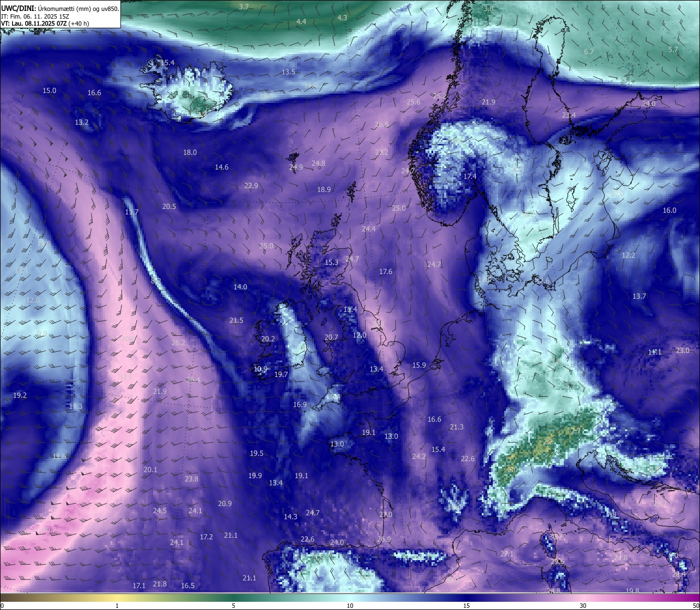This screenshot has height=610, width=700.
Task: Click the 27.1 value over the Mediterranean
Action: click(x=507, y=554)
